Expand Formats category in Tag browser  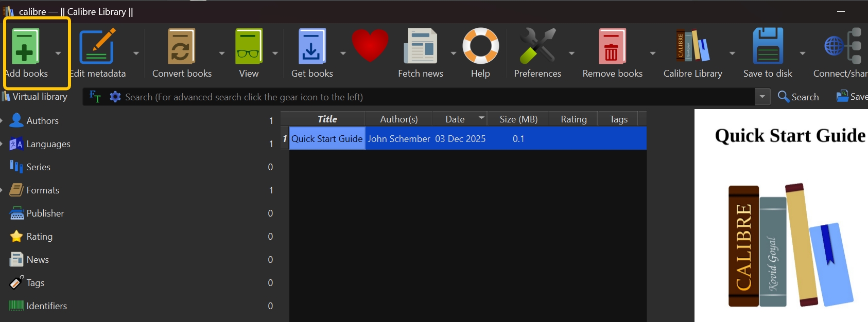coord(2,190)
